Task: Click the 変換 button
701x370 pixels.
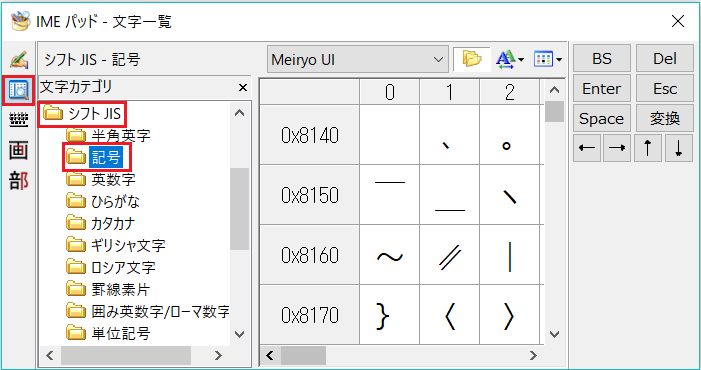Action: click(x=665, y=118)
